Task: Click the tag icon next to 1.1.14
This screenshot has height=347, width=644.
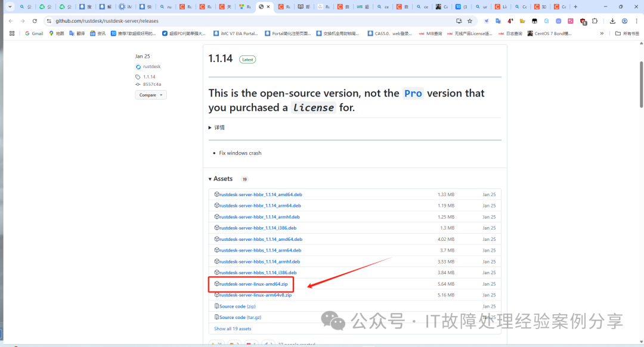Action: pos(138,77)
